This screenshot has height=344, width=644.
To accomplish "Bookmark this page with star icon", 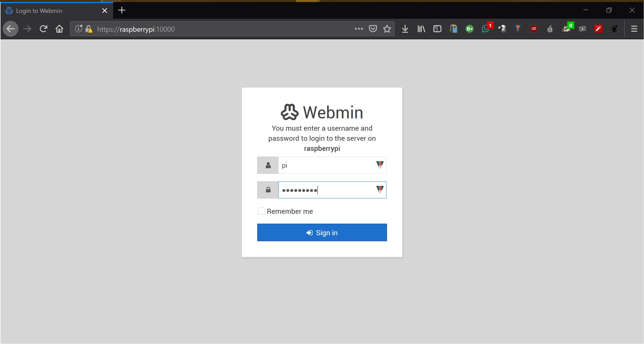I will [x=387, y=29].
